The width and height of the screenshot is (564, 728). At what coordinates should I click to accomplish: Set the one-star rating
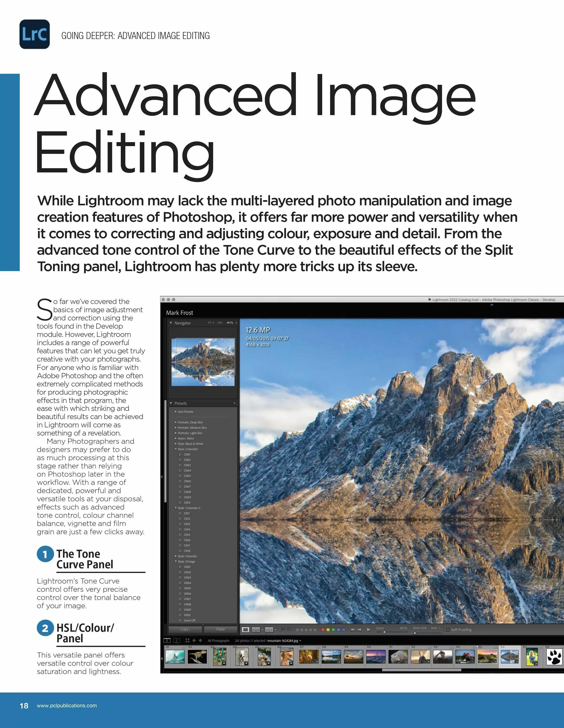coord(298,630)
